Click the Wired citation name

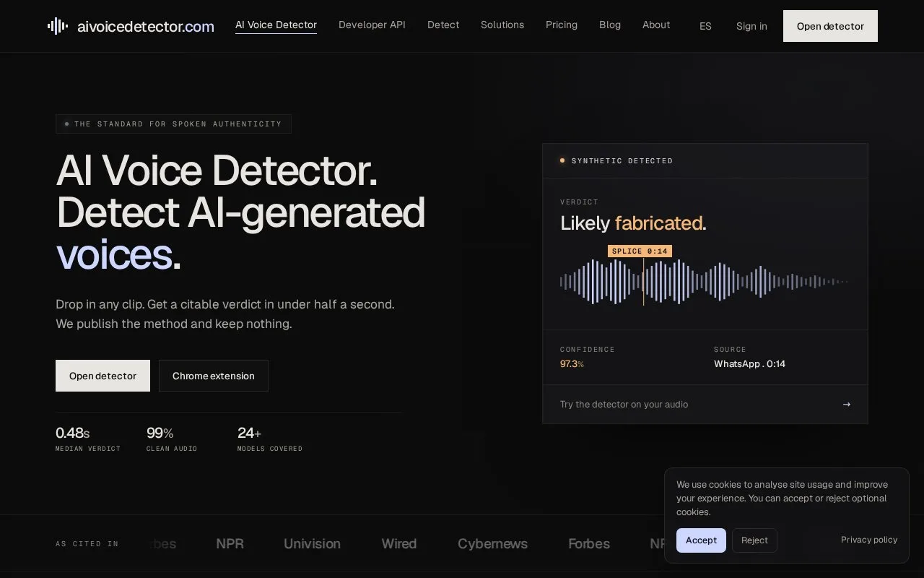[x=399, y=543]
